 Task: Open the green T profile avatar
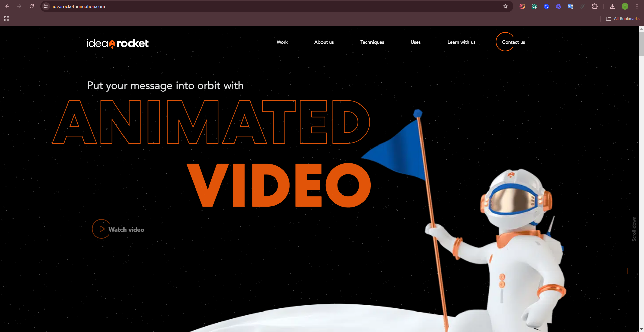(x=625, y=6)
